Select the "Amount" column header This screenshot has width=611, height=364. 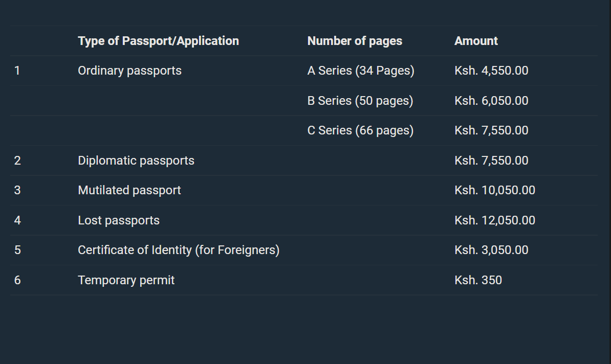pyautogui.click(x=476, y=41)
